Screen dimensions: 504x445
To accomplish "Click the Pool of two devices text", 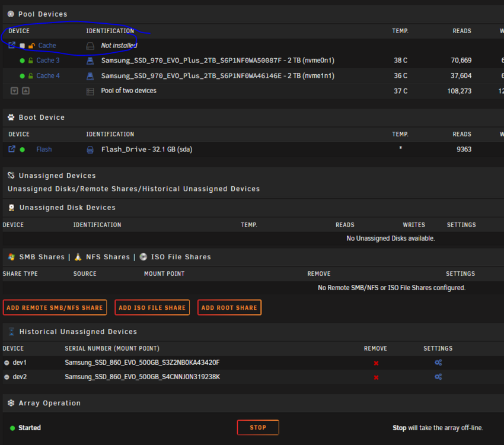I will [x=129, y=91].
